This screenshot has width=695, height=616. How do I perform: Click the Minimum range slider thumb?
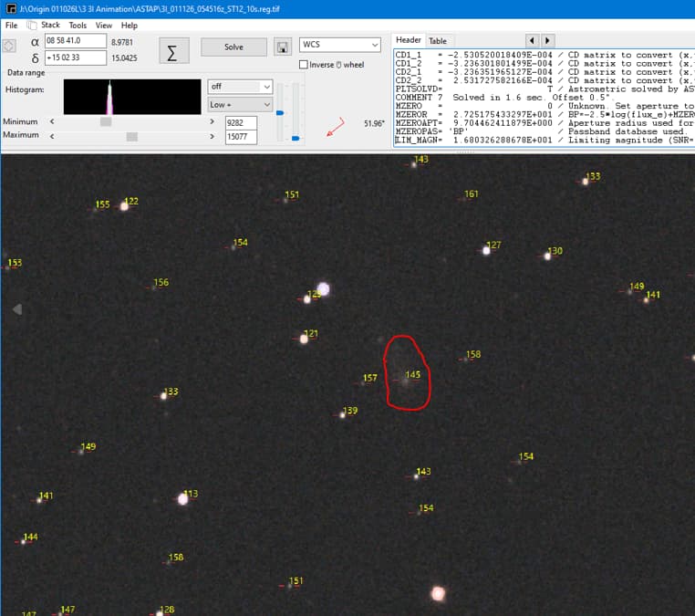coord(106,121)
